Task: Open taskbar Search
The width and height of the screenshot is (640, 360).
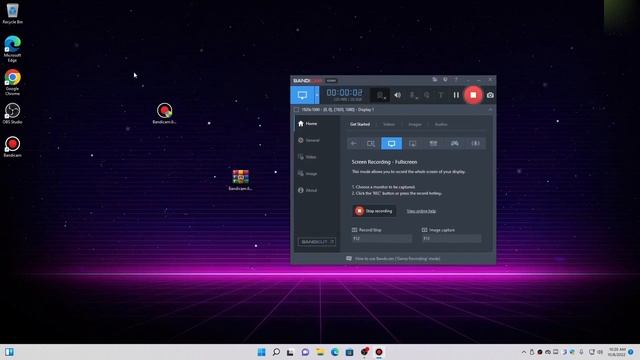Action: (x=276, y=352)
